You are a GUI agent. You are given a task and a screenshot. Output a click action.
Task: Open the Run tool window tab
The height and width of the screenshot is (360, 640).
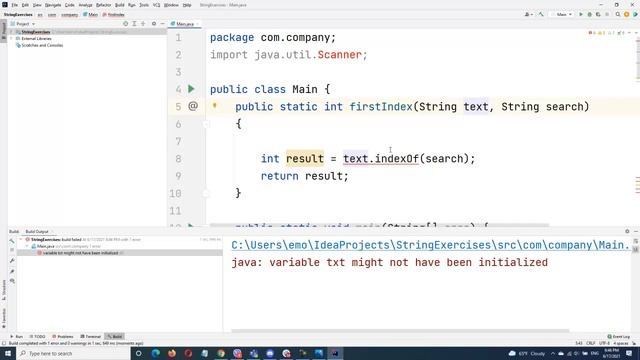(17, 336)
